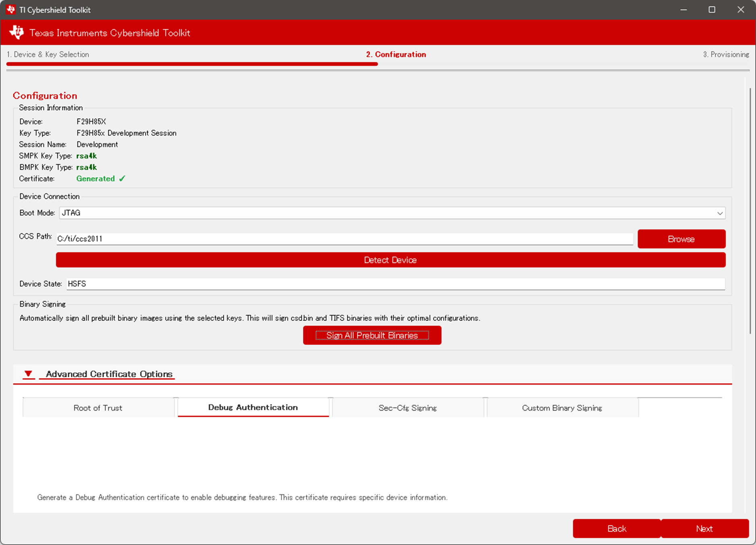
Task: Jump to step 1 Device & Key Selection
Action: pyautogui.click(x=48, y=54)
